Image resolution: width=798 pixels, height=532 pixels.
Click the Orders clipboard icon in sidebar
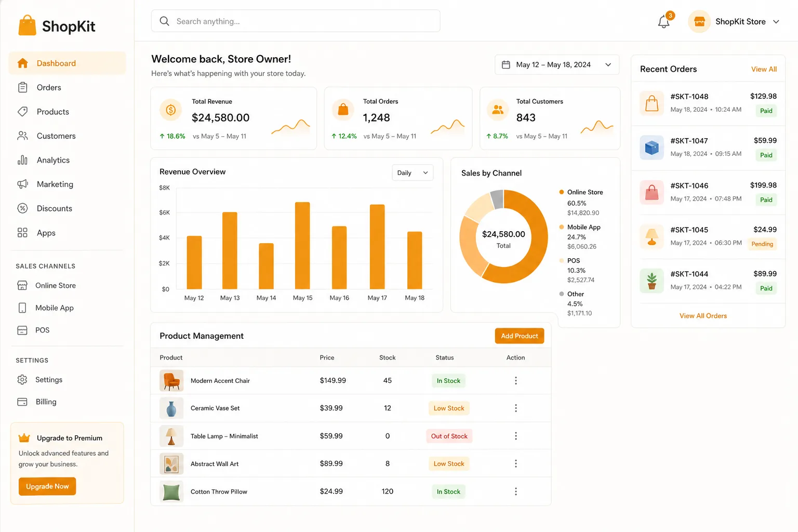[x=22, y=87]
